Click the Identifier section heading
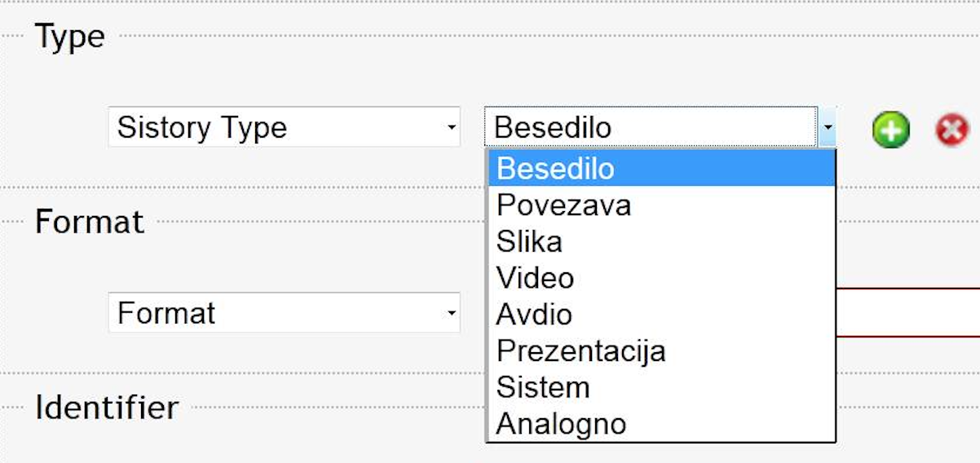980x463 pixels. coord(107,408)
